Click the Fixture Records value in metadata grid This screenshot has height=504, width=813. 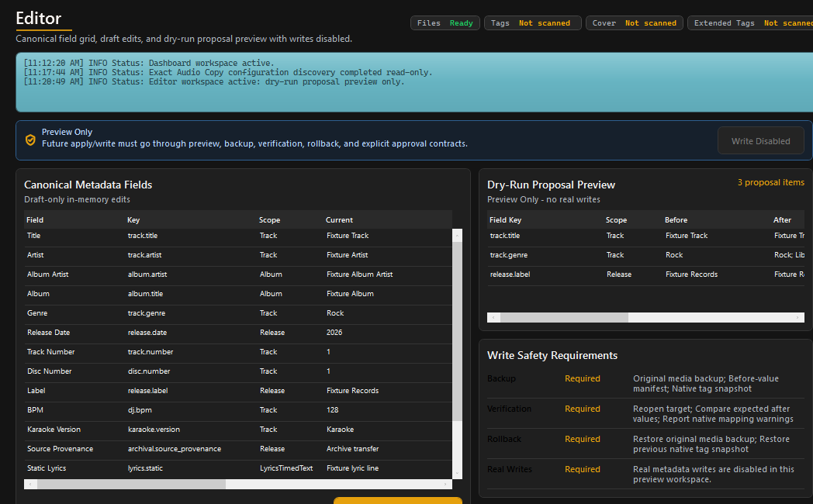point(352,391)
